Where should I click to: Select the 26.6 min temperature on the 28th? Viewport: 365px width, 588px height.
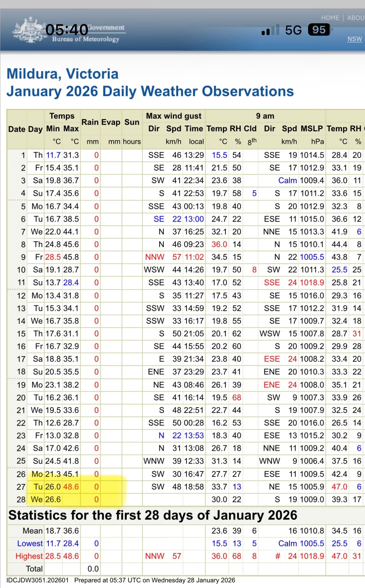(53, 499)
